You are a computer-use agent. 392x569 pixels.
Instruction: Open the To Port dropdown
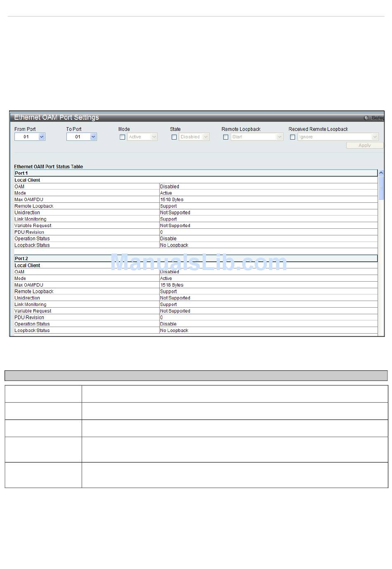pyautogui.click(x=82, y=137)
